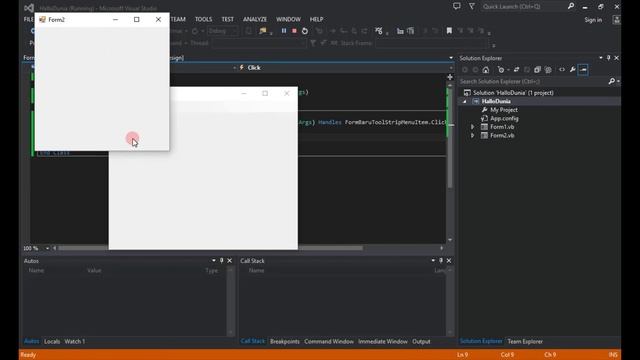Viewport: 640px width, 360px height.
Task: Open the notifications funnel icon in title bar
Action: [x=472, y=6]
